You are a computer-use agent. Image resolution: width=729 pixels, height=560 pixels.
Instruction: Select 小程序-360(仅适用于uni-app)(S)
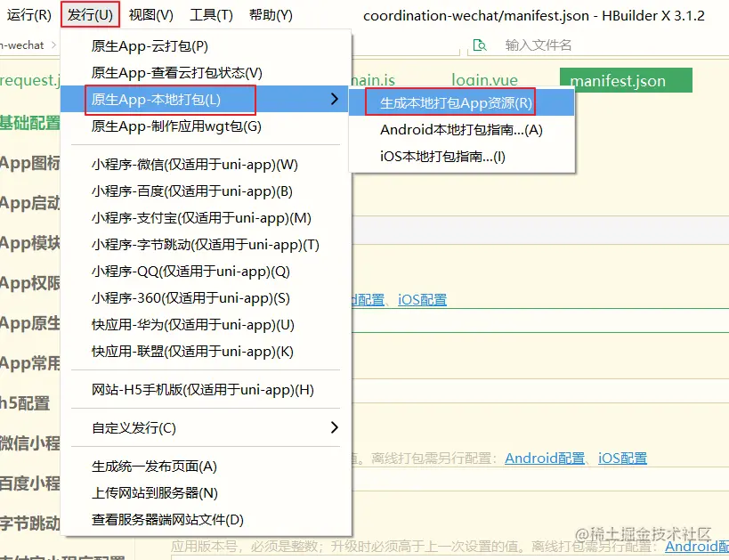(x=206, y=297)
